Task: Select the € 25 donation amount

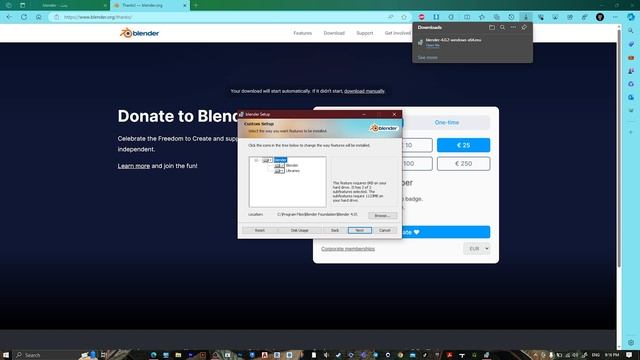Action: pyautogui.click(x=463, y=145)
